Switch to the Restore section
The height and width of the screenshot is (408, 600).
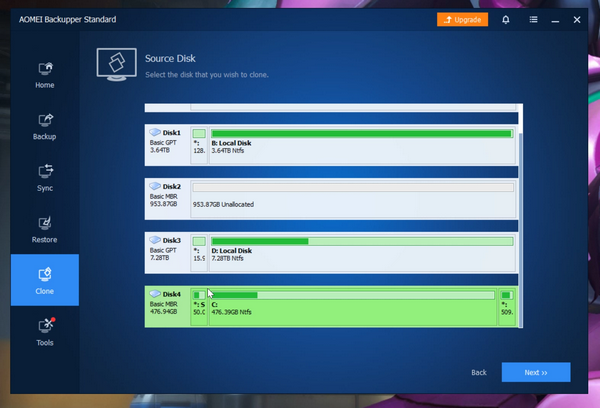[44, 229]
